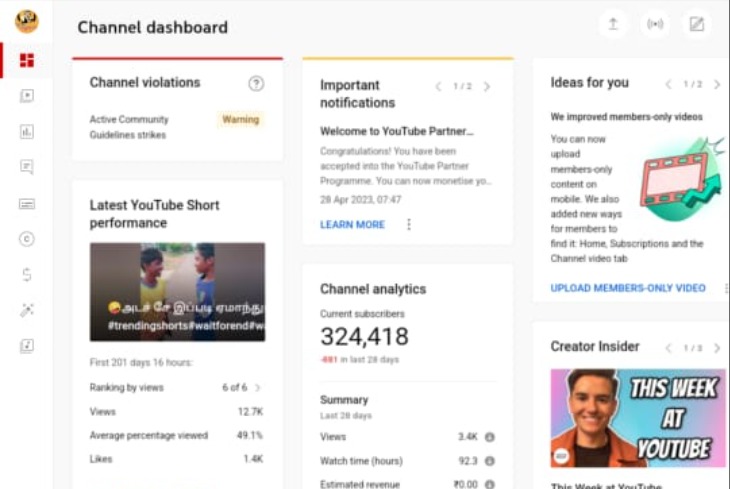
Task: Open This Week at YouTube video thumbnail
Action: 638,418
